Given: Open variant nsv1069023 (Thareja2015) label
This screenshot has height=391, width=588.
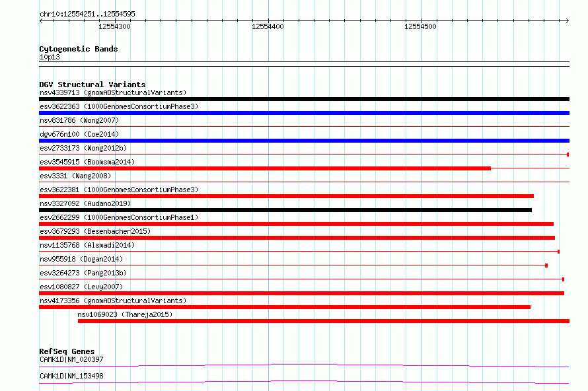Looking at the screenshot, I should [x=125, y=314].
